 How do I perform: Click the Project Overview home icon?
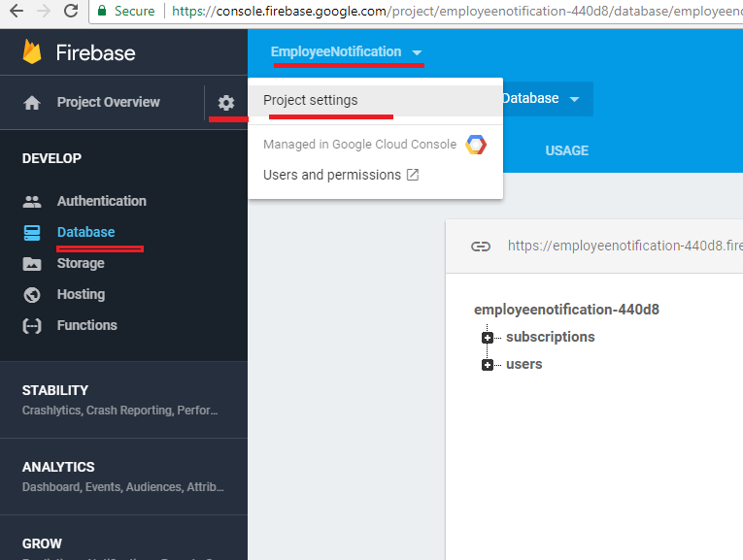tap(32, 102)
